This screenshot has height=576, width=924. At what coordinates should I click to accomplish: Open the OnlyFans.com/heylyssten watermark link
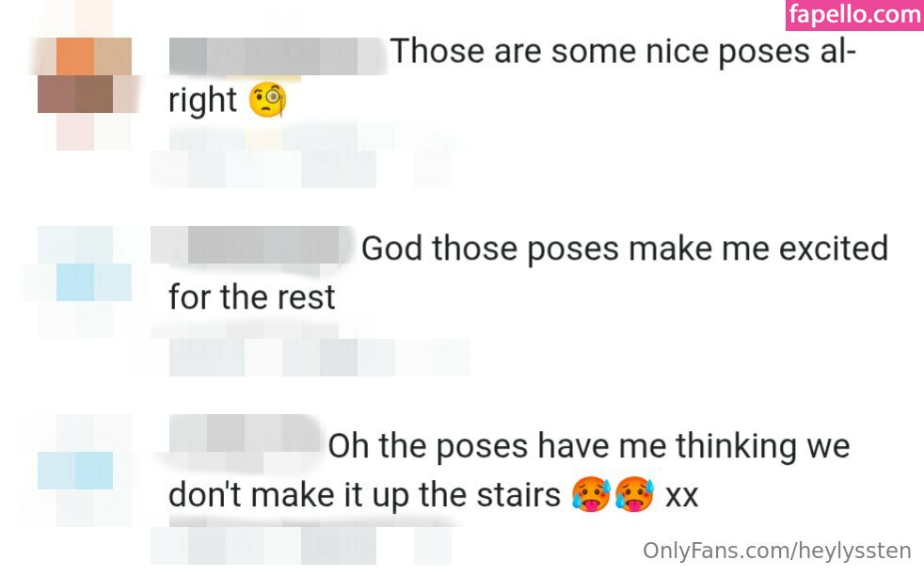pos(777,551)
